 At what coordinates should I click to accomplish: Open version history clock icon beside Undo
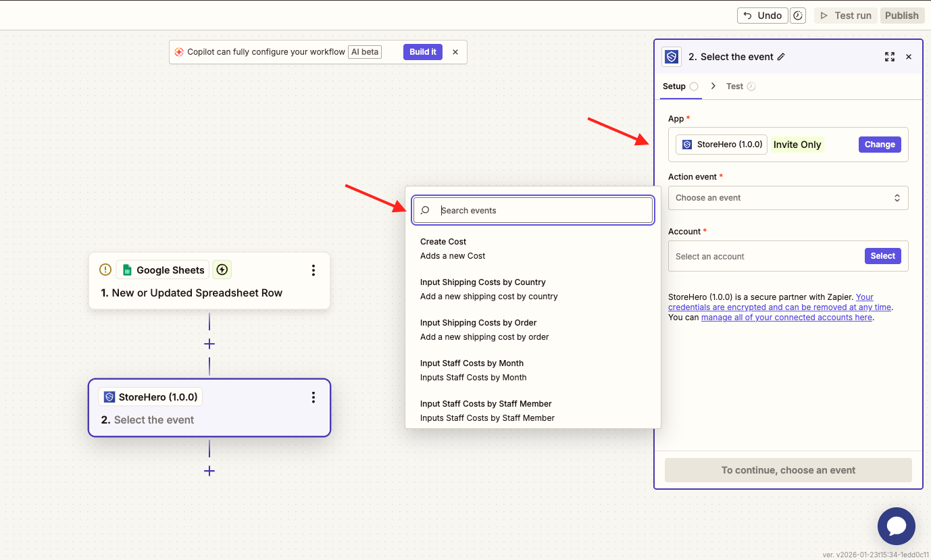[798, 16]
